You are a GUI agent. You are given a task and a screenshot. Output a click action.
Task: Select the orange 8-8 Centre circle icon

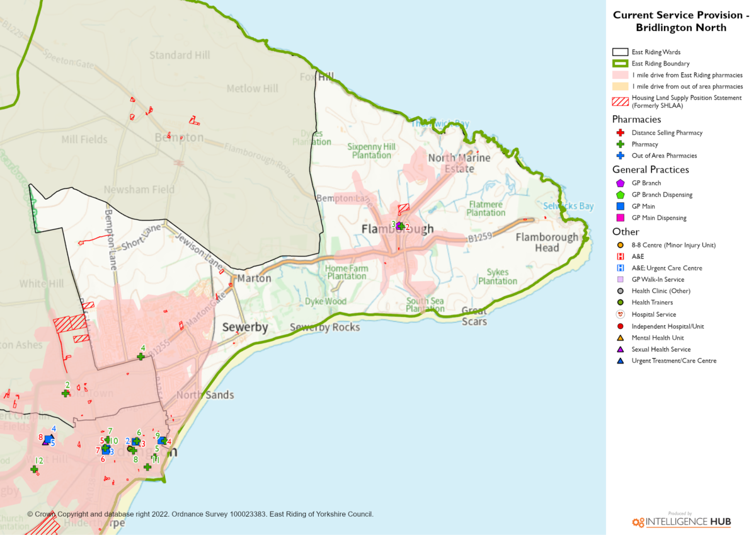621,245
